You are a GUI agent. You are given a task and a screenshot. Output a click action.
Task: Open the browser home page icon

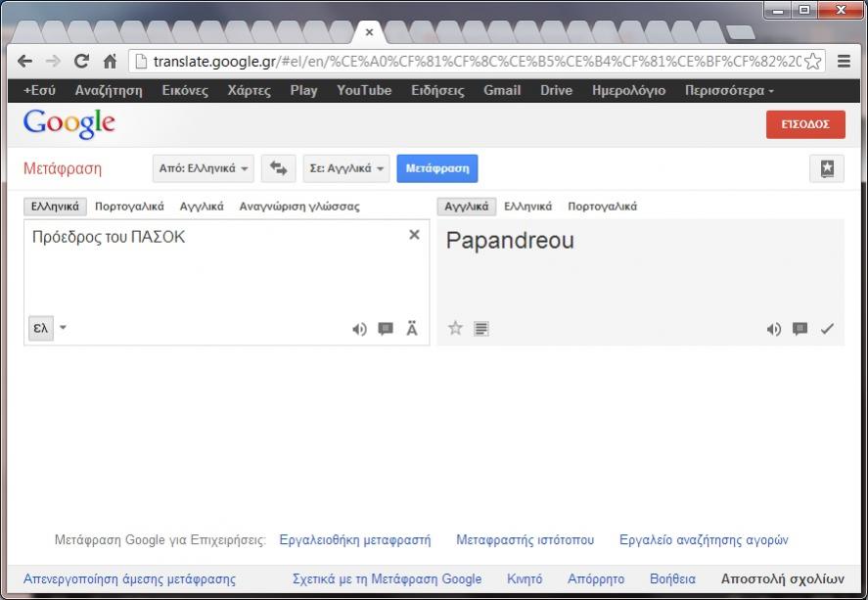tap(111, 61)
